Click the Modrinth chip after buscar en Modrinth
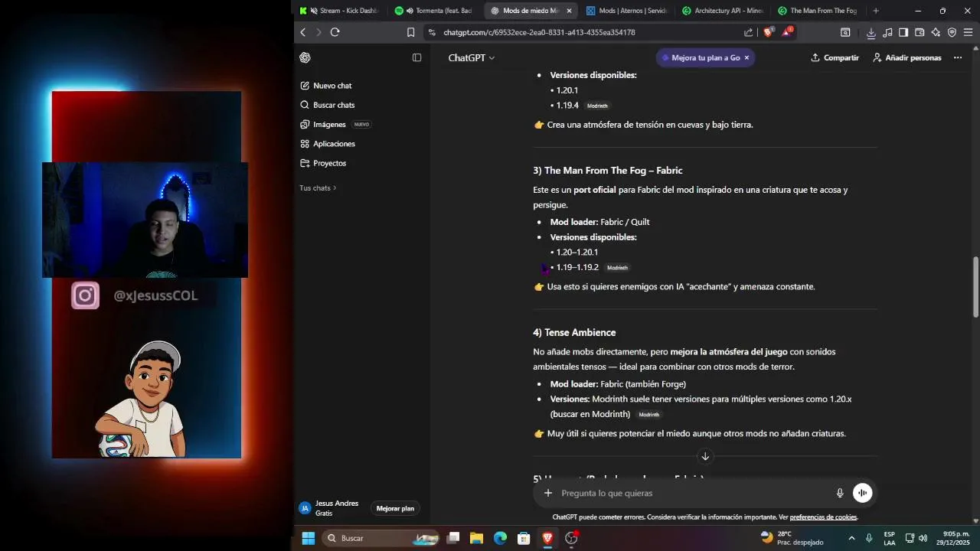980x551 pixels. pyautogui.click(x=648, y=415)
